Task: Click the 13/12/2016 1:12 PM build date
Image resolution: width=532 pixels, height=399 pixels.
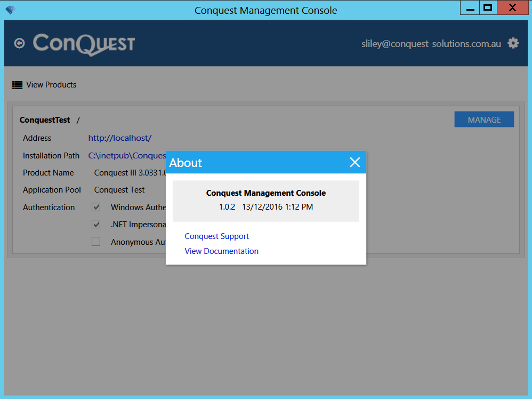Action: 278,207
